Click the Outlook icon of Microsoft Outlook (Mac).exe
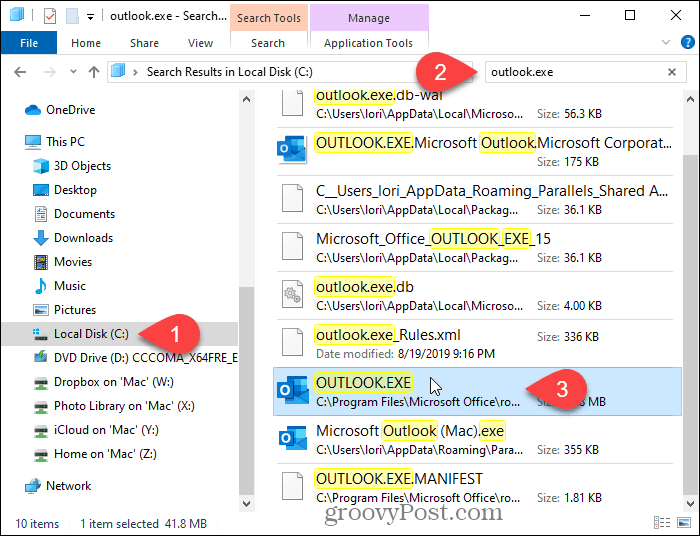700x536 pixels. click(292, 438)
